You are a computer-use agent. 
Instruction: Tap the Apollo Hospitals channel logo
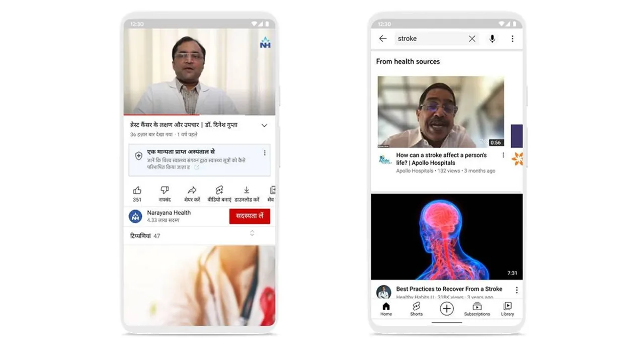(385, 159)
